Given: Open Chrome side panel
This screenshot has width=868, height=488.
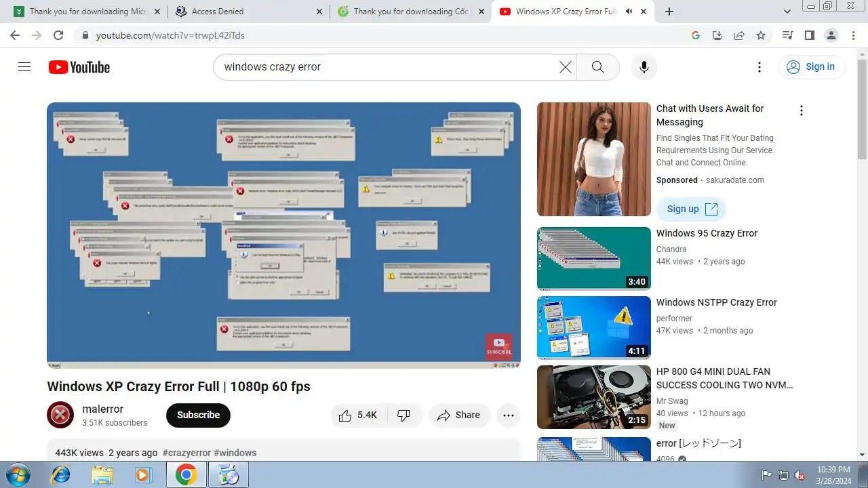Looking at the screenshot, I should coord(809,35).
